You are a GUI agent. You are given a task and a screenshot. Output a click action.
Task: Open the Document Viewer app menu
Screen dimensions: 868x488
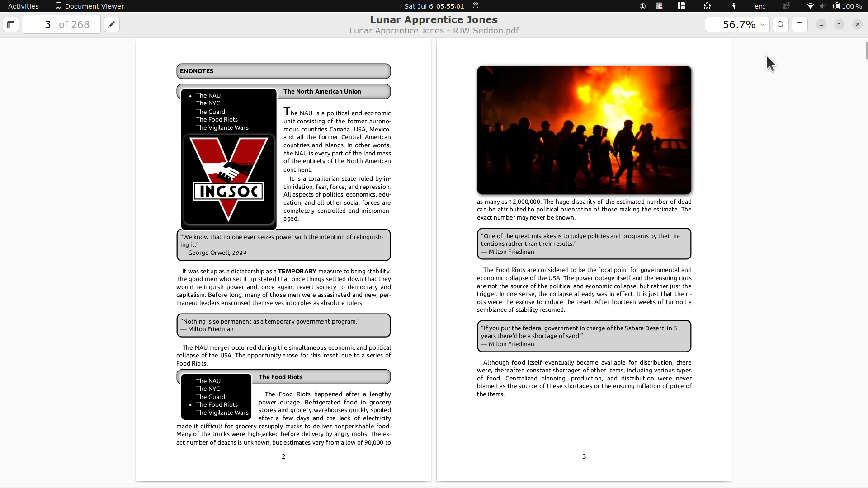click(x=90, y=6)
